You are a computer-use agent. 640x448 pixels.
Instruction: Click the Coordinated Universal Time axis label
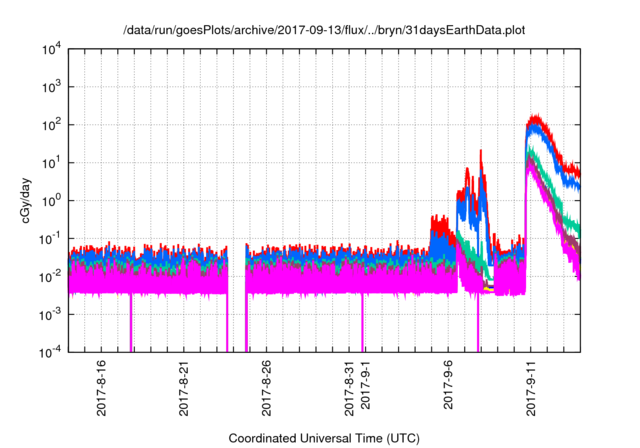(x=324, y=438)
